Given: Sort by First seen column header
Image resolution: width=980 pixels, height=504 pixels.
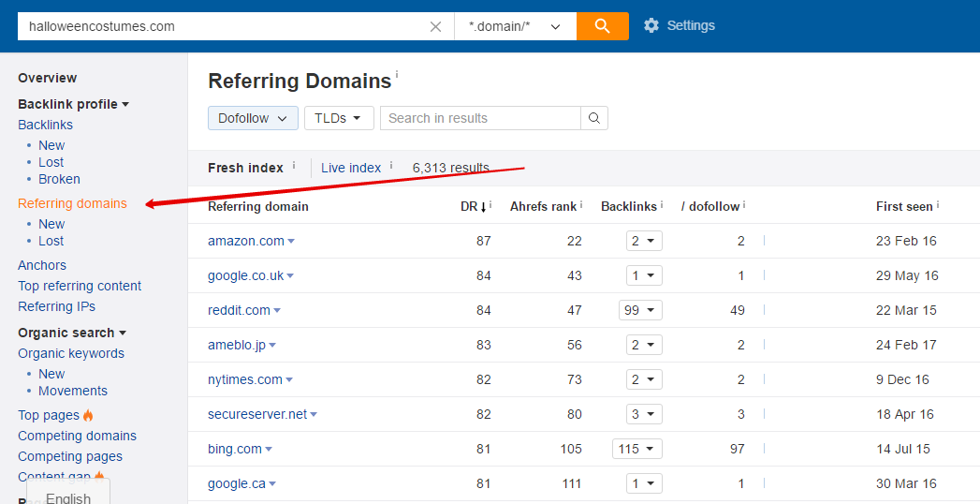Looking at the screenshot, I should pos(904,206).
